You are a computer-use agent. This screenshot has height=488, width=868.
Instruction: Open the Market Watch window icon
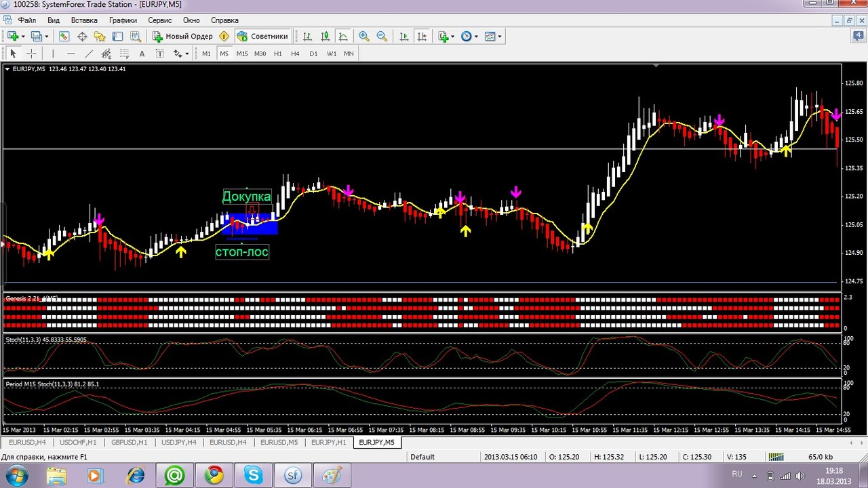pyautogui.click(x=64, y=36)
